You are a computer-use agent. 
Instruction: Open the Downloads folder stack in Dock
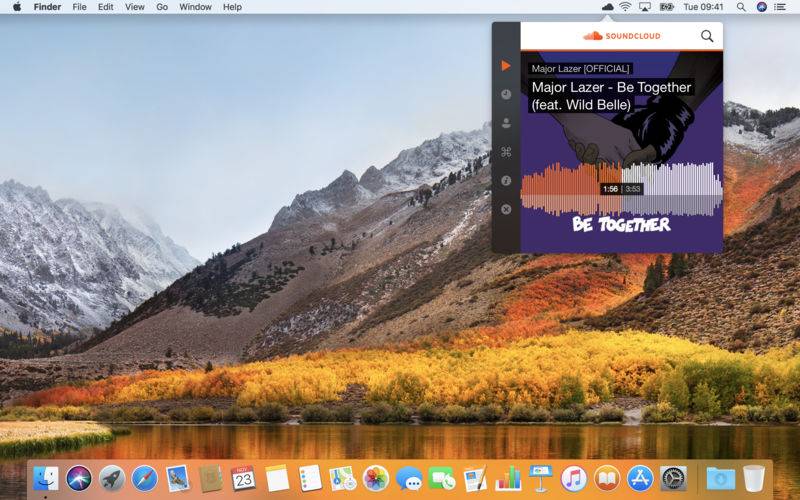[x=720, y=479]
